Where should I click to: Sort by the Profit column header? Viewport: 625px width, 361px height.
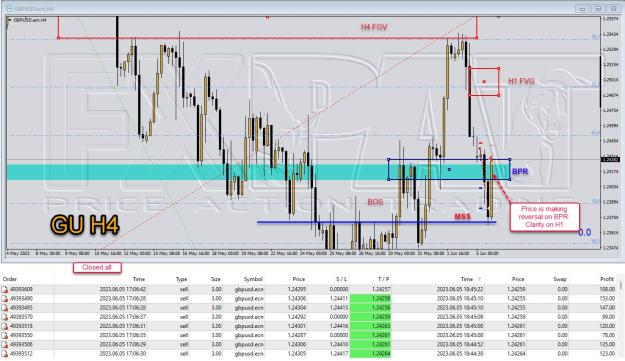coord(607,279)
